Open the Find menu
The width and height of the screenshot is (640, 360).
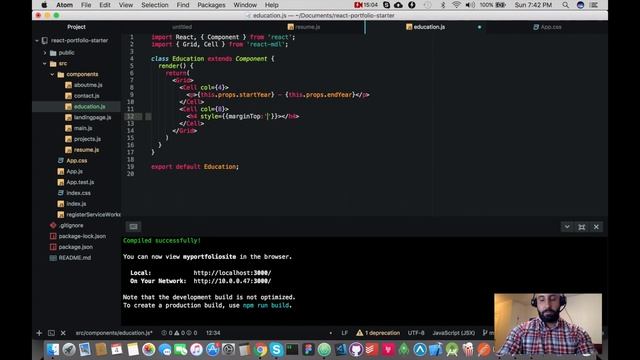pos(183,5)
